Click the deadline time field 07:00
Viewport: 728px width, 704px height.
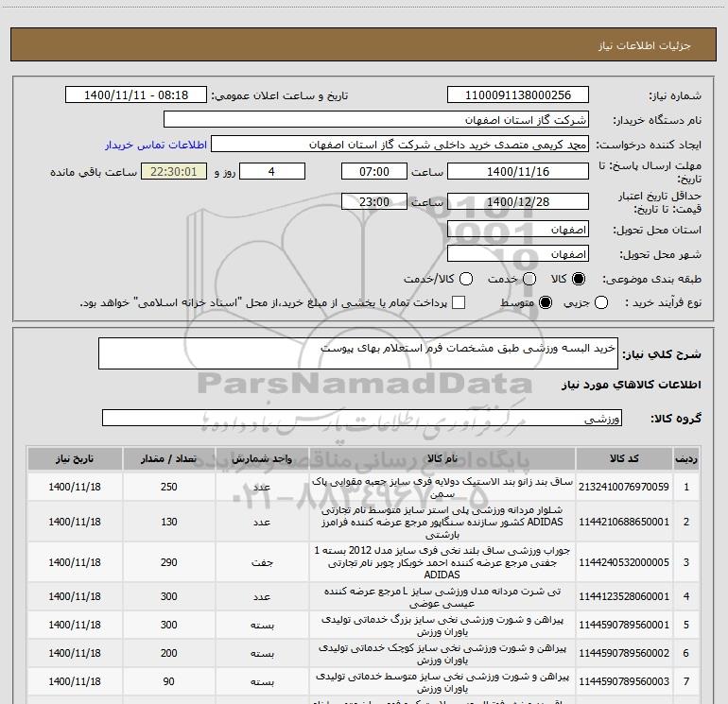[x=374, y=171]
